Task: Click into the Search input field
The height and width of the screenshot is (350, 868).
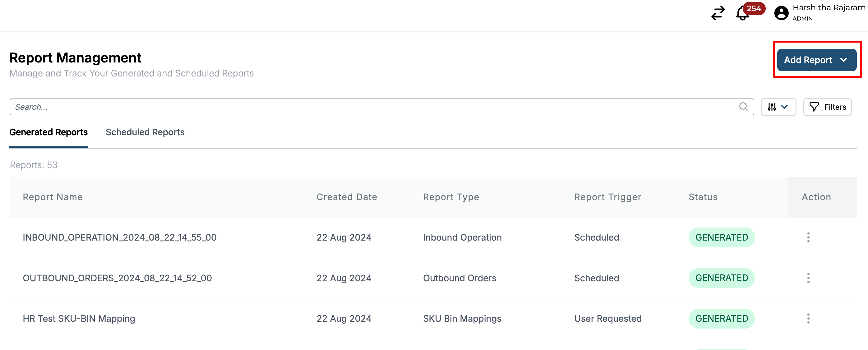Action: coord(371,107)
